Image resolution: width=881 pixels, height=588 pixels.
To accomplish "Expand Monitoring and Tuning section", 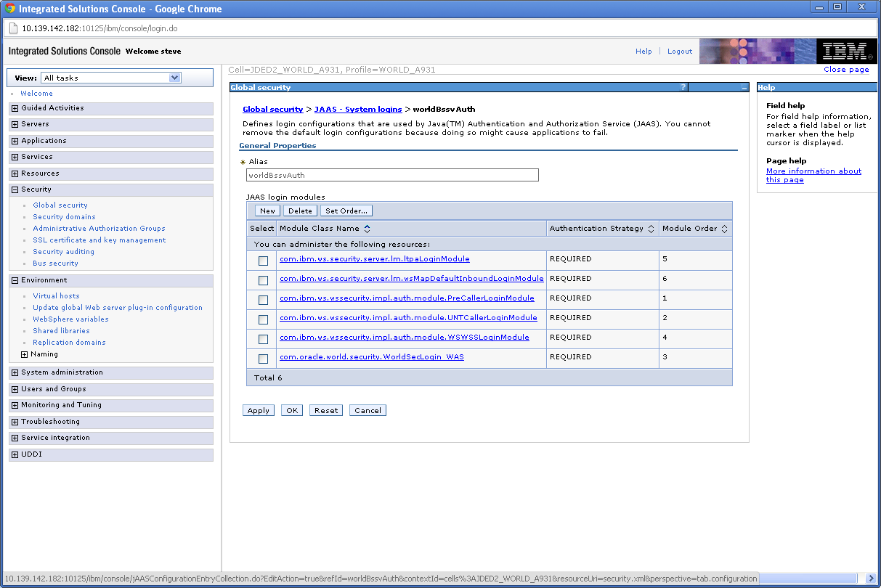I will [15, 405].
